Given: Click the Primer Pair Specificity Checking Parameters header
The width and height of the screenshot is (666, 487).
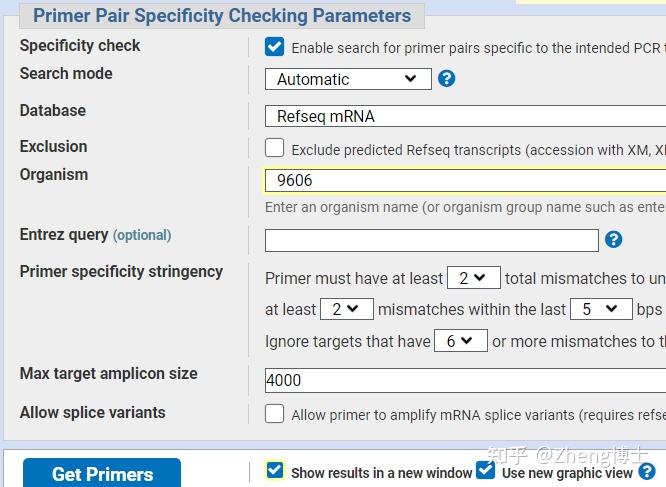Looking at the screenshot, I should coord(222,16).
